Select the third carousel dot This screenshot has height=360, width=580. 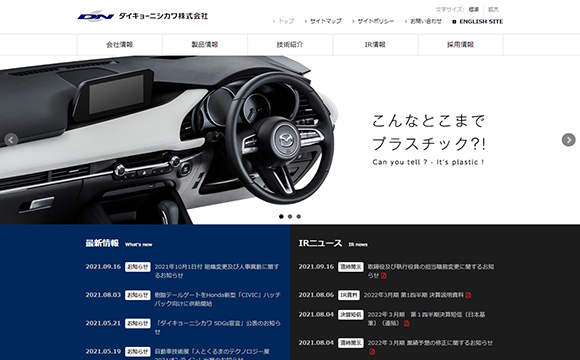(299, 216)
